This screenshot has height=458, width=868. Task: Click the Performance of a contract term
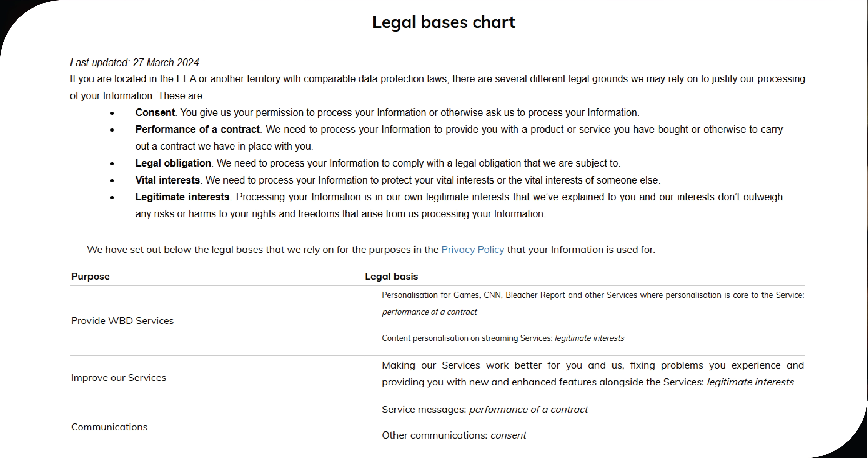point(197,129)
